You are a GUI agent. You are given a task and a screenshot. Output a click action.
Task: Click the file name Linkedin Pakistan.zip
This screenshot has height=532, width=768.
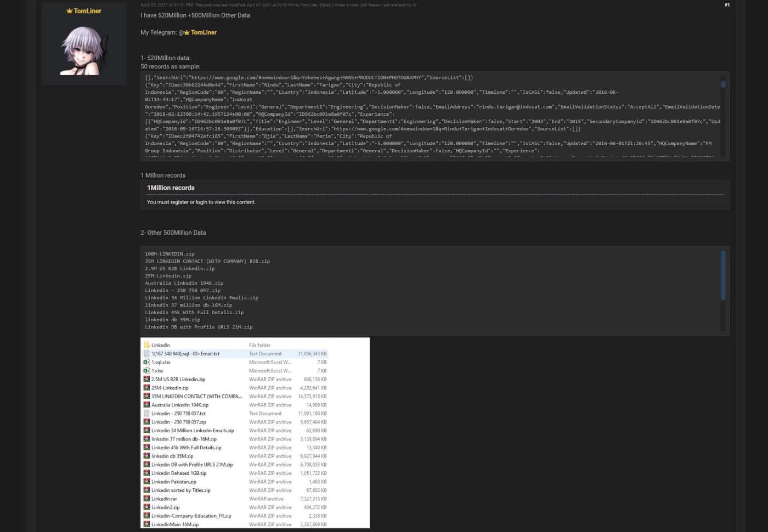point(174,482)
